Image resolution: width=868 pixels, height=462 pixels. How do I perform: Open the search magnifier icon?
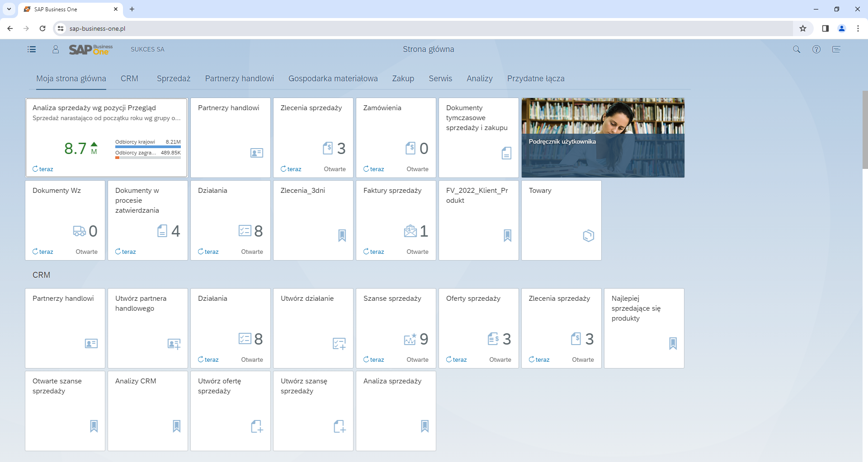[796, 49]
